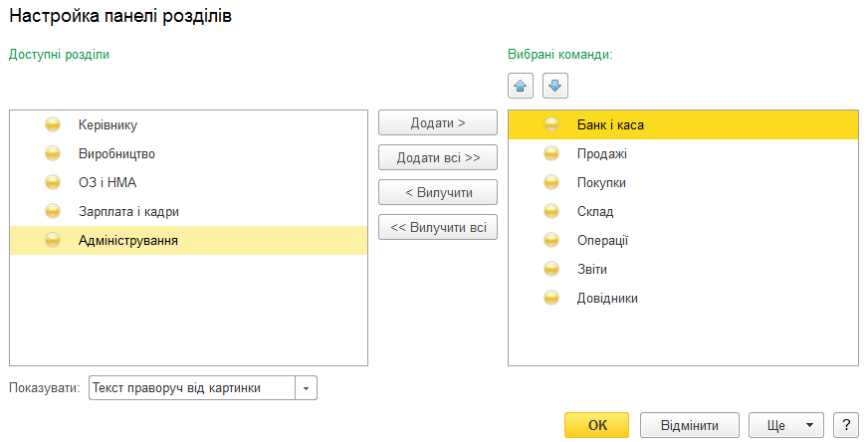Click the icon next to Довідники
The height and width of the screenshot is (442, 868).
point(551,298)
